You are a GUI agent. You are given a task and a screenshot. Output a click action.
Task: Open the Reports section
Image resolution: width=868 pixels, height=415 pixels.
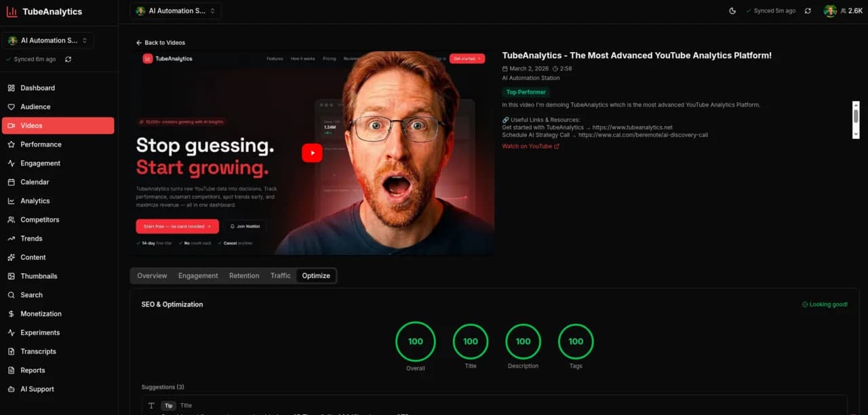33,370
